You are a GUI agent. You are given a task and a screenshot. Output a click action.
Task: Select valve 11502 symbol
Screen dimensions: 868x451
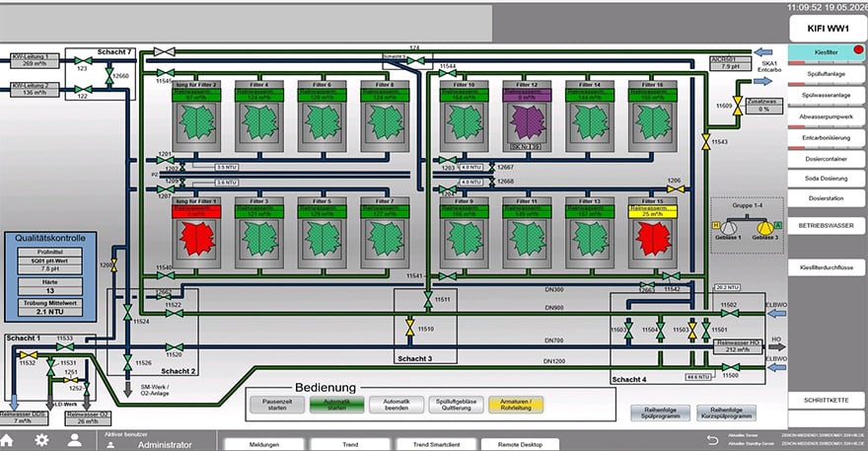pos(729,314)
